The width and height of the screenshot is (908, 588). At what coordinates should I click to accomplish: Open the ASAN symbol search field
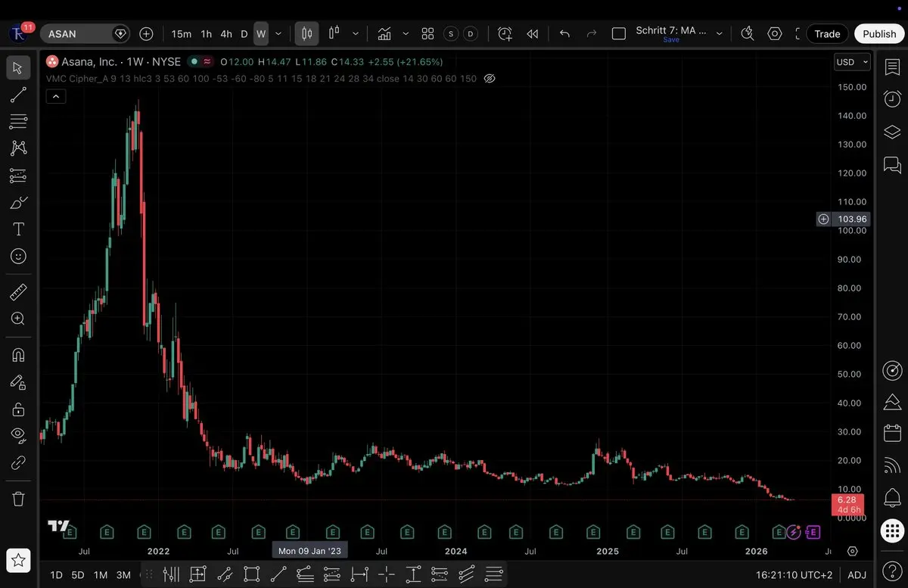83,34
